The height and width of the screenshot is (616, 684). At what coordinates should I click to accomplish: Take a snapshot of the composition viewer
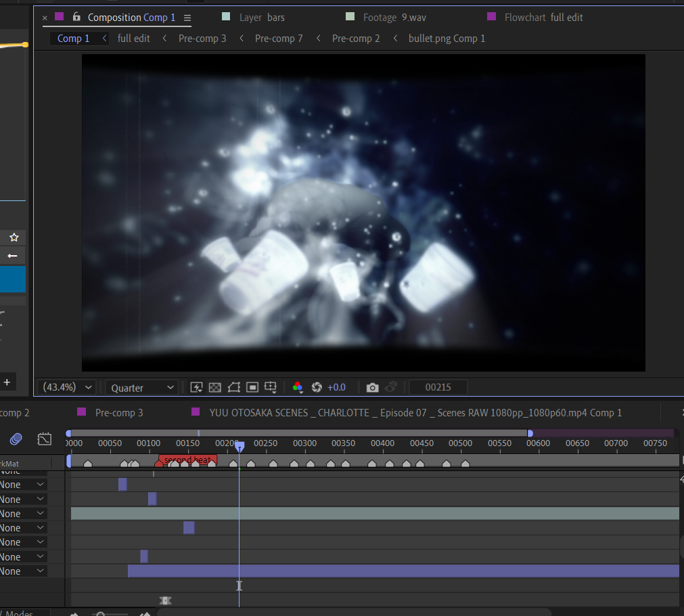pos(372,387)
